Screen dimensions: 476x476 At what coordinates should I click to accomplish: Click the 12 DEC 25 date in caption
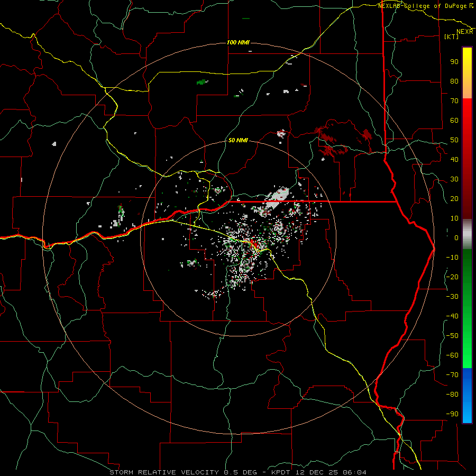[316, 472]
